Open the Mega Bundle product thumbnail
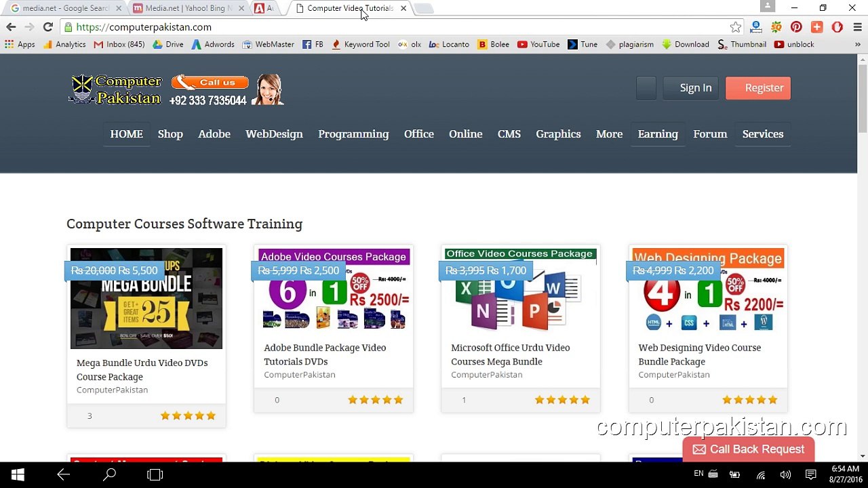The width and height of the screenshot is (868, 488). pyautogui.click(x=146, y=298)
